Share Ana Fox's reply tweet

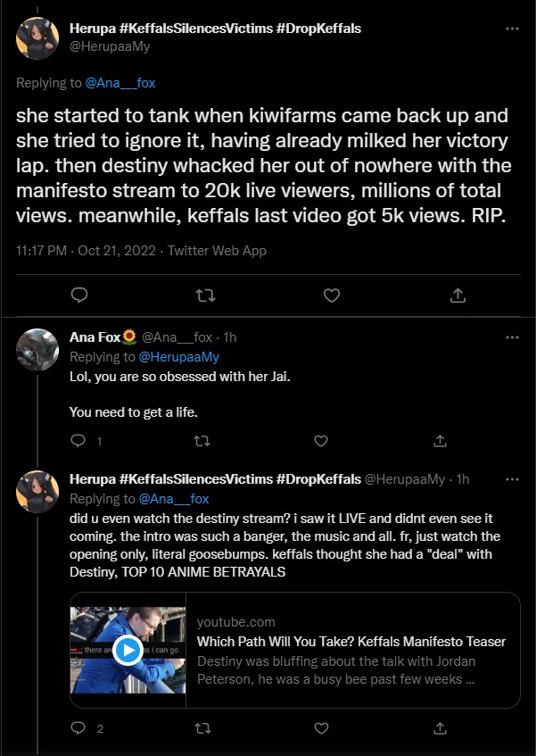440,441
